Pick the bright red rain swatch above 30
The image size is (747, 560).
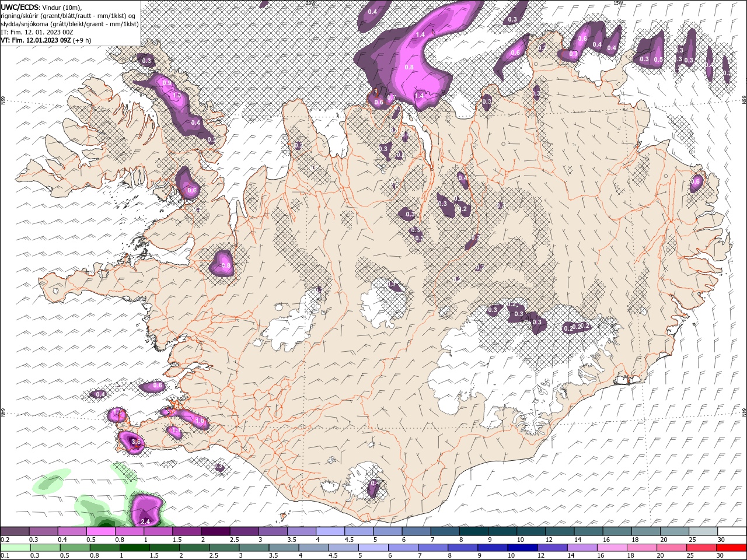pos(731,548)
